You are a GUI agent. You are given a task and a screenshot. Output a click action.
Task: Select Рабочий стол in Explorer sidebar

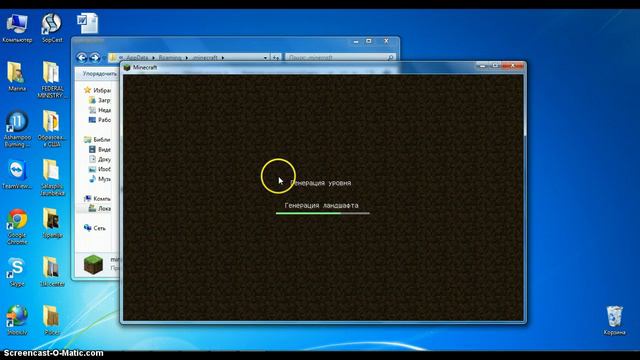click(x=100, y=120)
